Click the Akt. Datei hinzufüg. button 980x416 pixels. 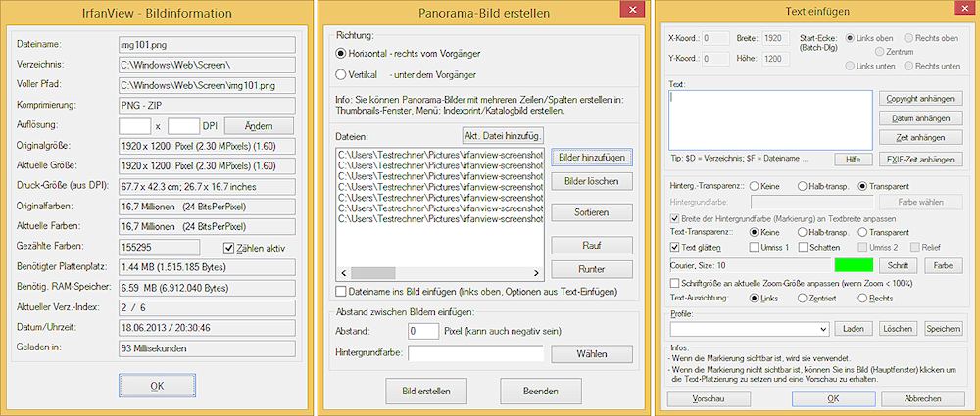pyautogui.click(x=503, y=135)
